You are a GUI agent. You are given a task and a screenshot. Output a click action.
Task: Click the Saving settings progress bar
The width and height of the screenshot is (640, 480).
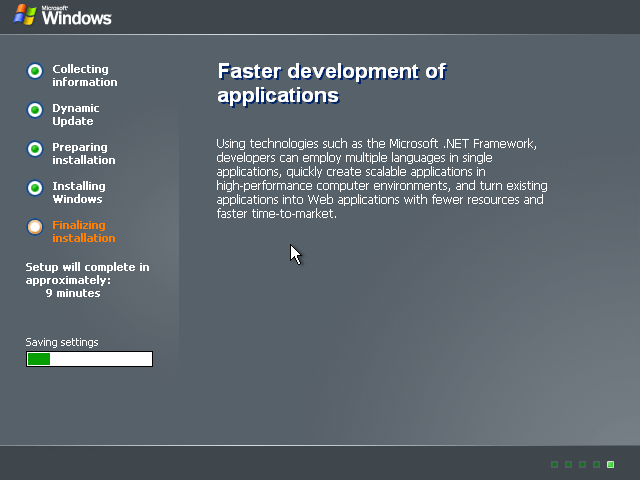(89, 359)
